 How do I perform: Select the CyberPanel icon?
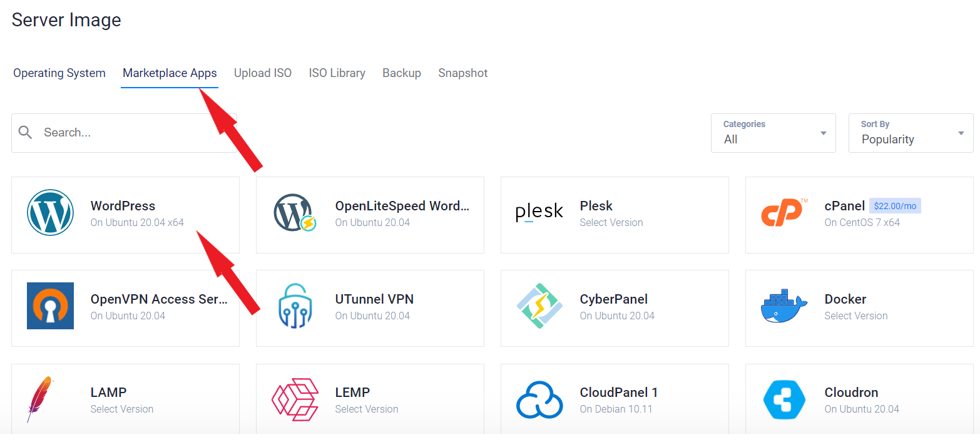pyautogui.click(x=539, y=306)
